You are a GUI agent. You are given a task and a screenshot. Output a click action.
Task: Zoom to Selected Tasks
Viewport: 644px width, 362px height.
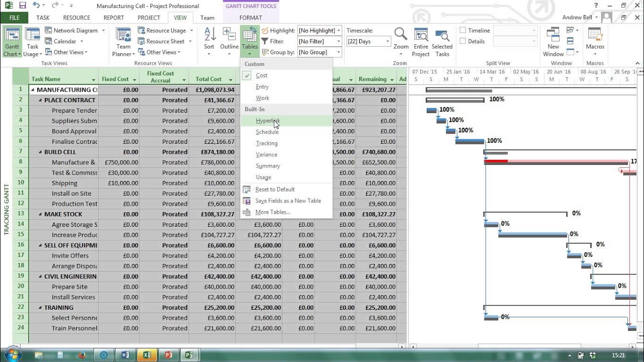442,42
